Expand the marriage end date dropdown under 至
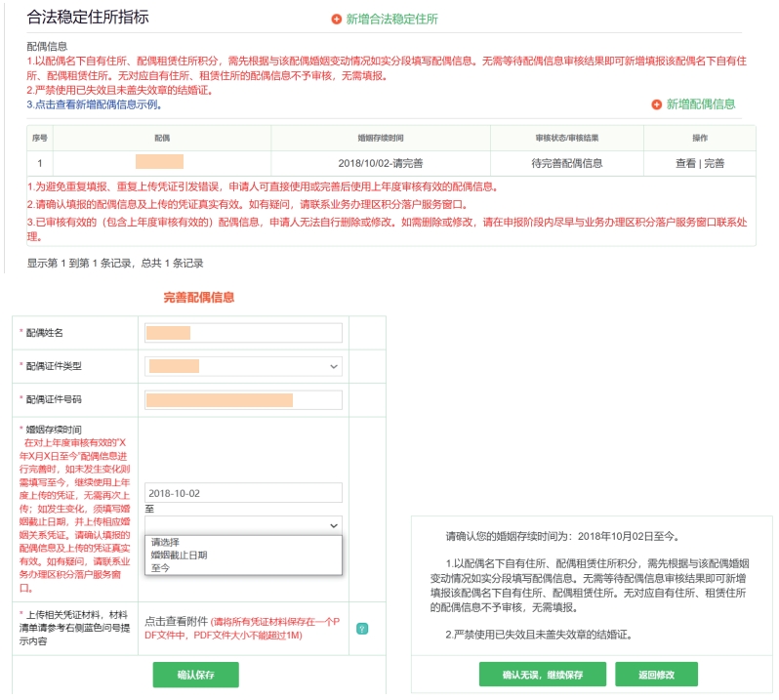779x700 pixels. click(x=243, y=525)
